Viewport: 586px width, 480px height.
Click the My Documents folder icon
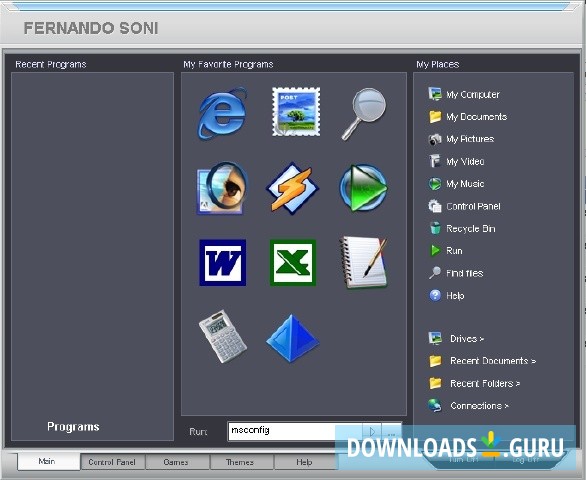[435, 117]
